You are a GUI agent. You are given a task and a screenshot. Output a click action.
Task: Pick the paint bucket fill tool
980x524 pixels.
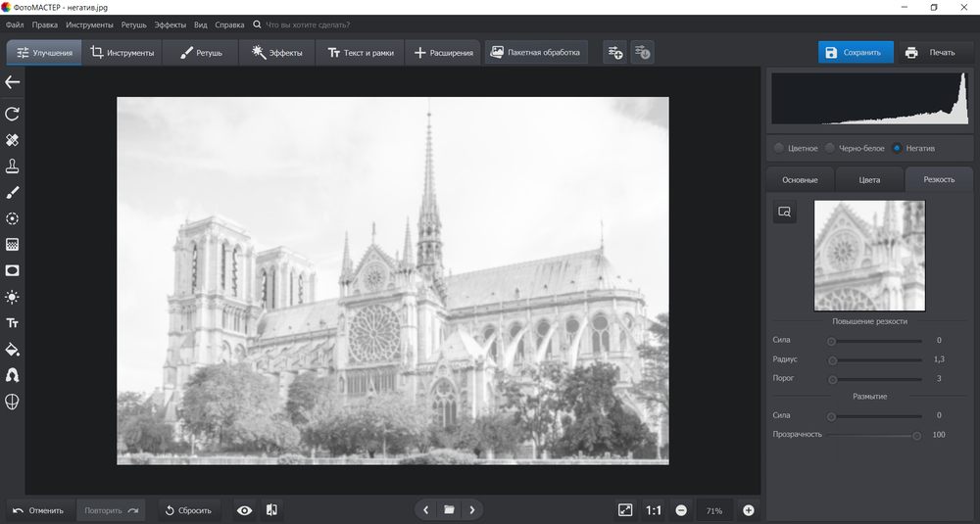(x=13, y=350)
